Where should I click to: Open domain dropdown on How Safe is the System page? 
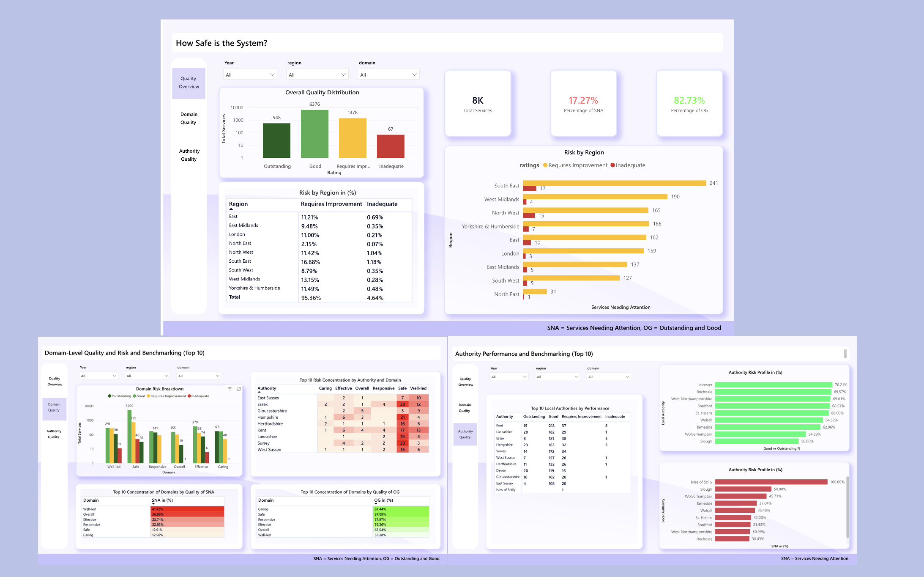click(x=388, y=74)
